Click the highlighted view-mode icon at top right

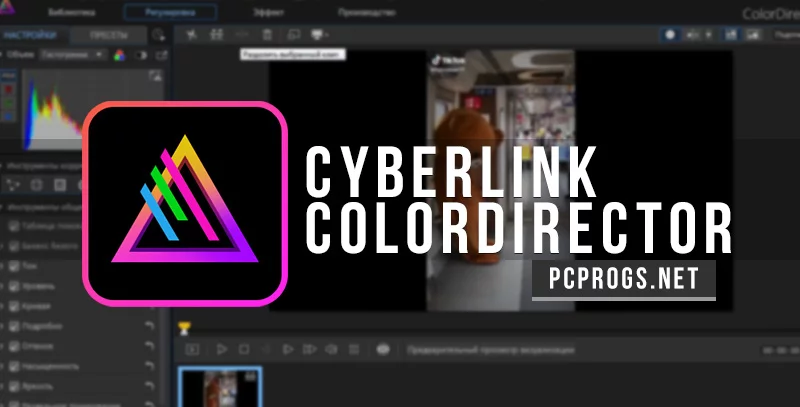tap(732, 35)
